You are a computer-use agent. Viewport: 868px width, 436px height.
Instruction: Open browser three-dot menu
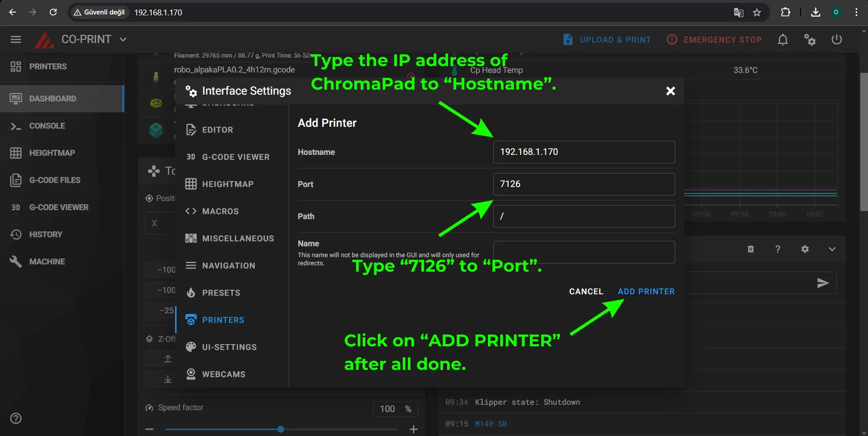[856, 12]
